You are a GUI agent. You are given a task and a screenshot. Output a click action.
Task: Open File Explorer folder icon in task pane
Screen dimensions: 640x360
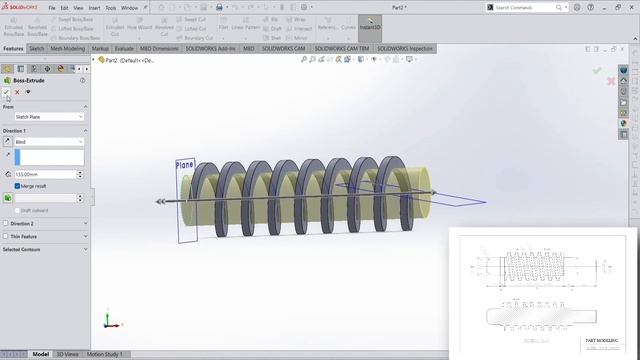tap(623, 102)
